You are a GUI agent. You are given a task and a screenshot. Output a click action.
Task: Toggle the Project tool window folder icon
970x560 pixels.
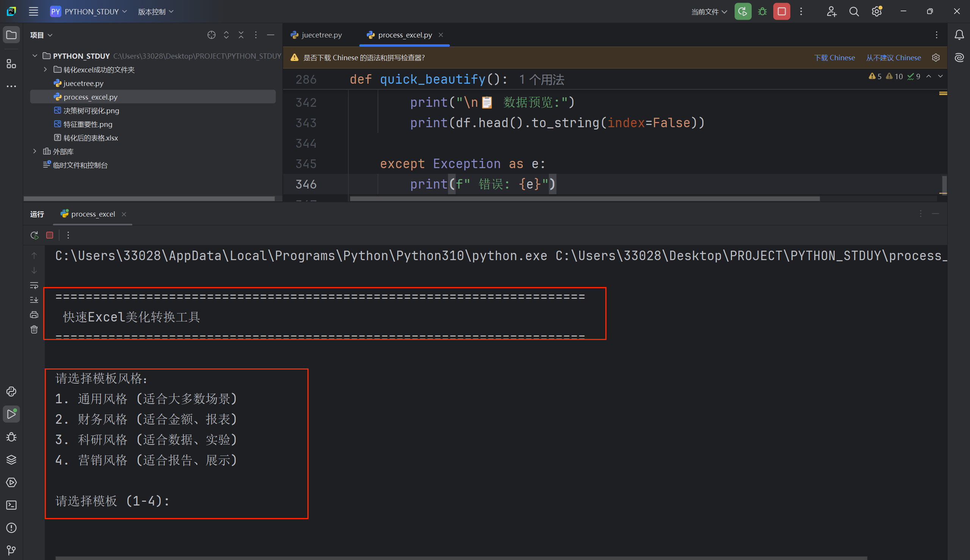coord(11,35)
